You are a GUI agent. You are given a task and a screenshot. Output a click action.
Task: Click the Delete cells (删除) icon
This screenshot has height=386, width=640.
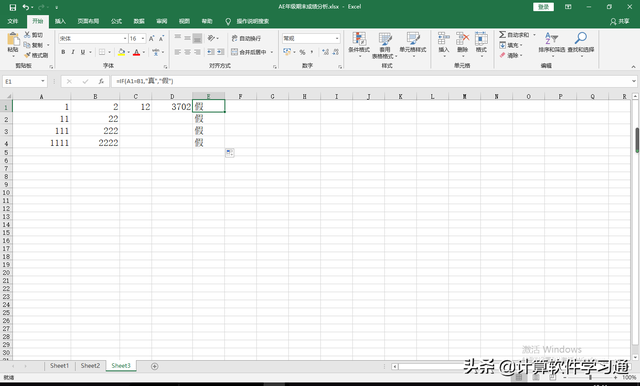462,39
